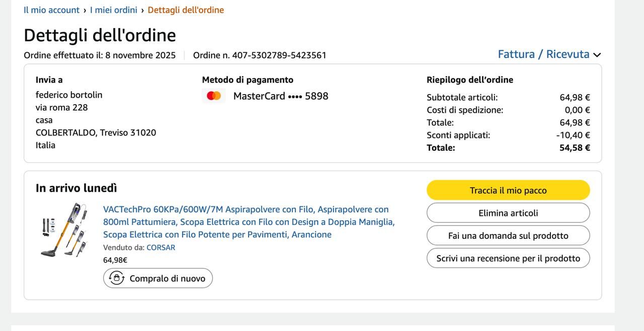The height and width of the screenshot is (331, 644).
Task: Click the vacuum cleaner product thumbnail
Action: (x=64, y=230)
